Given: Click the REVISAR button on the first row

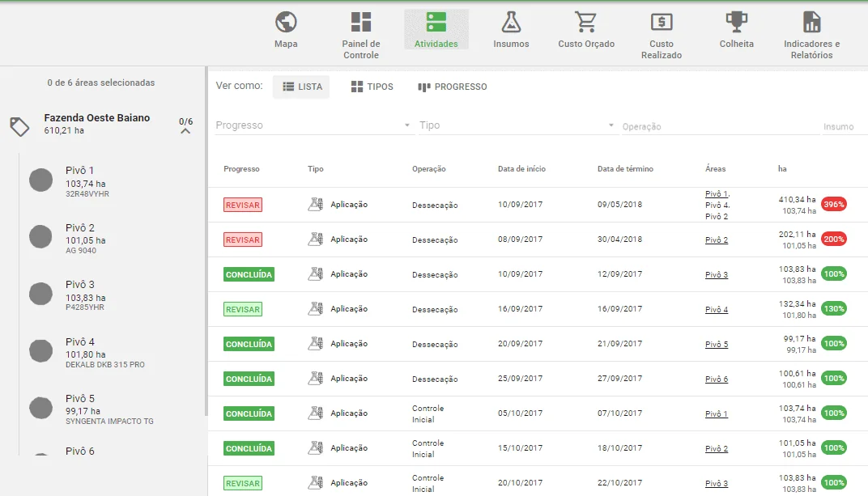Looking at the screenshot, I should (242, 205).
